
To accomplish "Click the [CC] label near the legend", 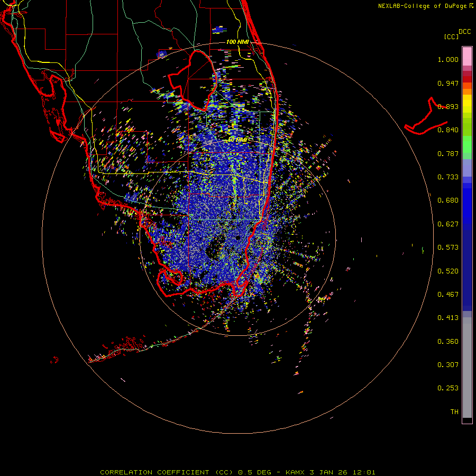I will 451,36.
